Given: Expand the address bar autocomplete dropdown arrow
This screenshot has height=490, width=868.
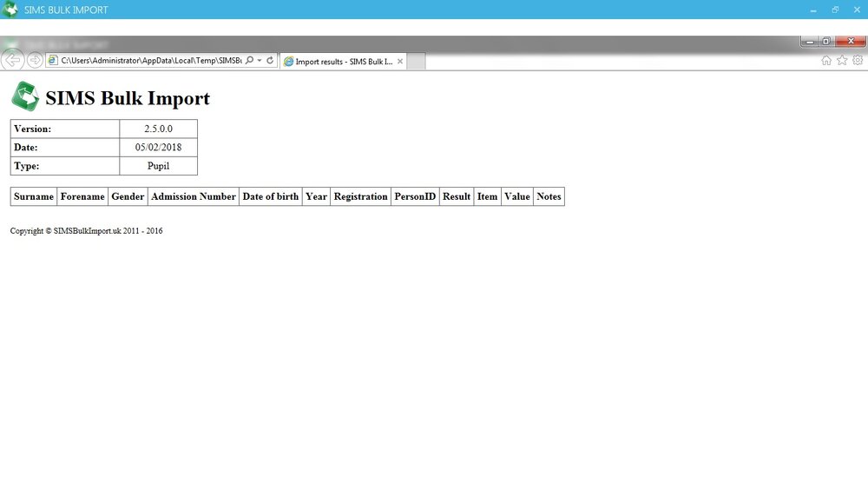Looking at the screenshot, I should click(259, 61).
